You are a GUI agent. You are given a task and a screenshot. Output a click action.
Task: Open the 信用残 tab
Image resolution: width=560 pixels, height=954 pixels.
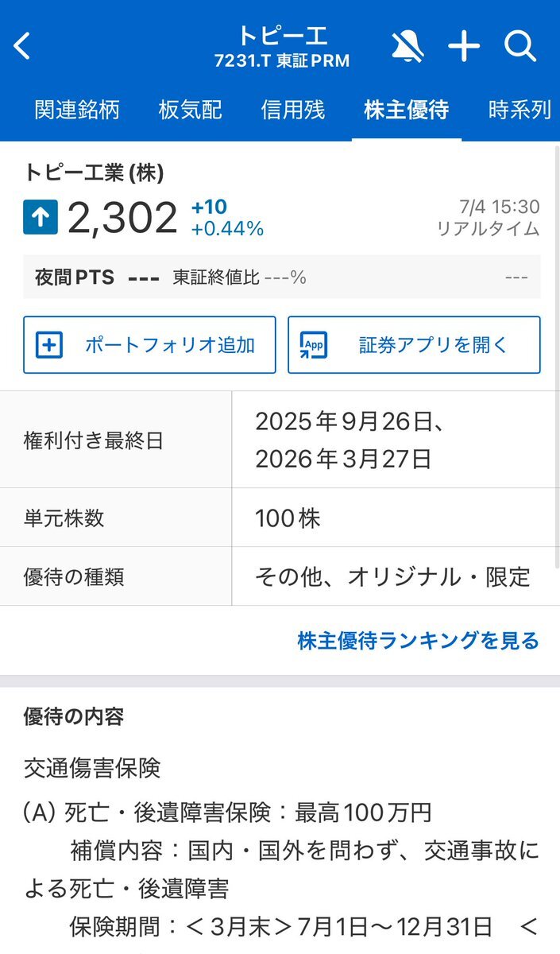(293, 110)
